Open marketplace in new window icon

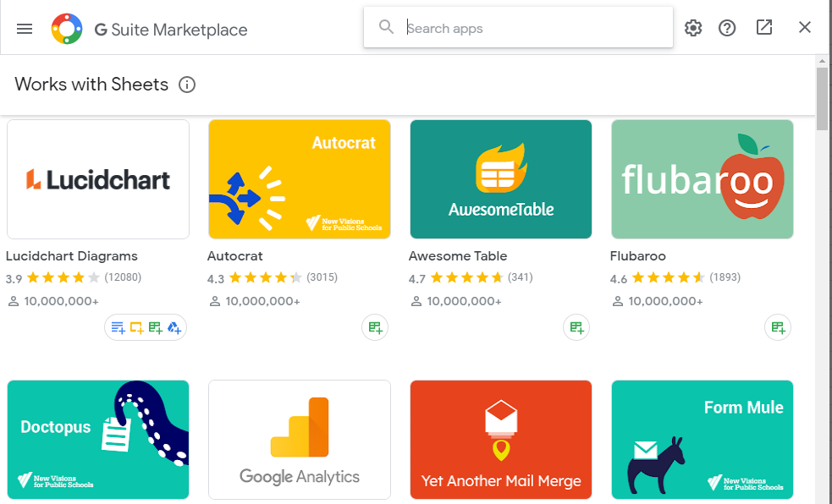(x=764, y=28)
